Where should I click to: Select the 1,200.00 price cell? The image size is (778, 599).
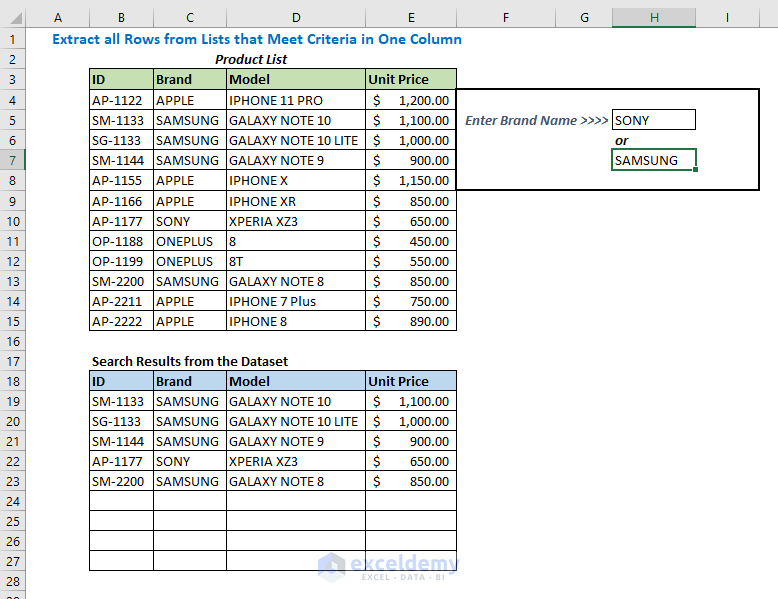point(411,100)
